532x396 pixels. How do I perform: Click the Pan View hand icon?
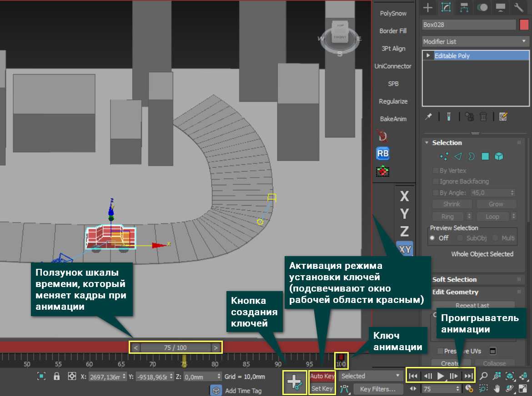click(497, 389)
